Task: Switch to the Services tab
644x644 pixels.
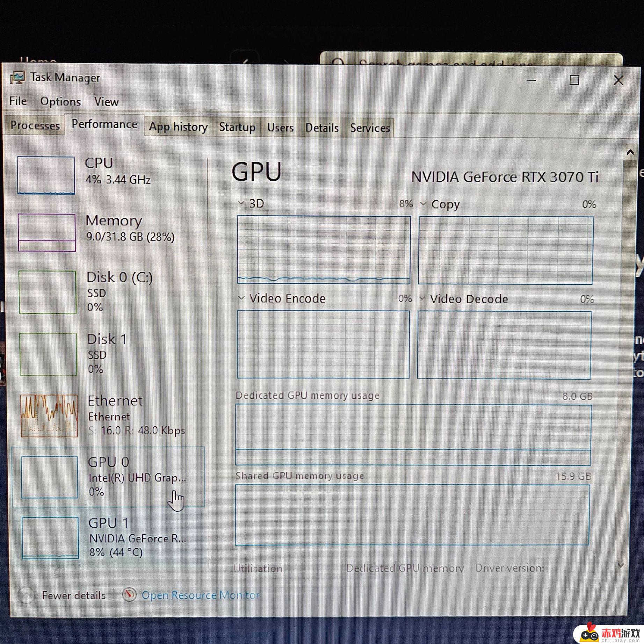Action: (370, 128)
